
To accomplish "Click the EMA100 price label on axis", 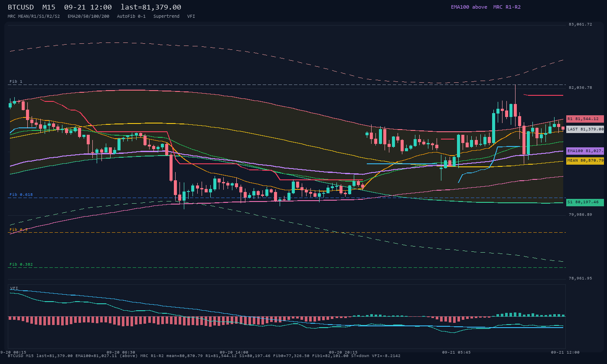I will coord(585,151).
